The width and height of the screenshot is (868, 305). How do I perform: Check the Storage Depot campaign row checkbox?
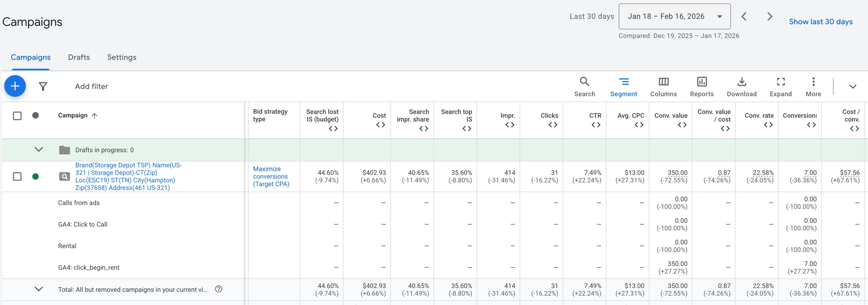pos(17,176)
